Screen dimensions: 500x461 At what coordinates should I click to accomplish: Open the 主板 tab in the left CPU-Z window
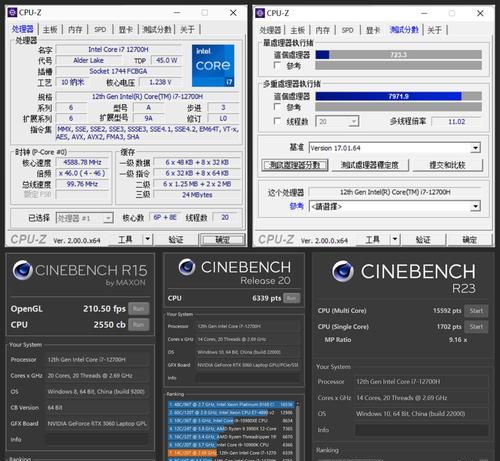pos(50,30)
